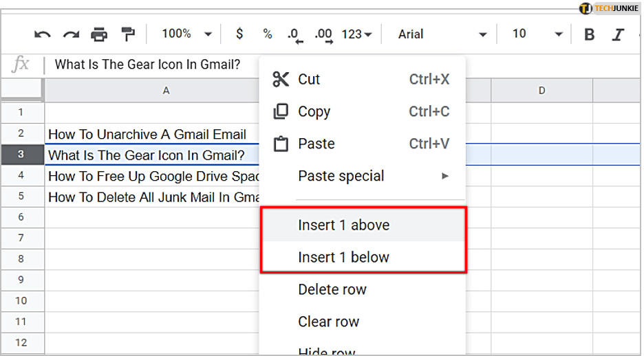Format as currency with dollar icon

tap(239, 34)
